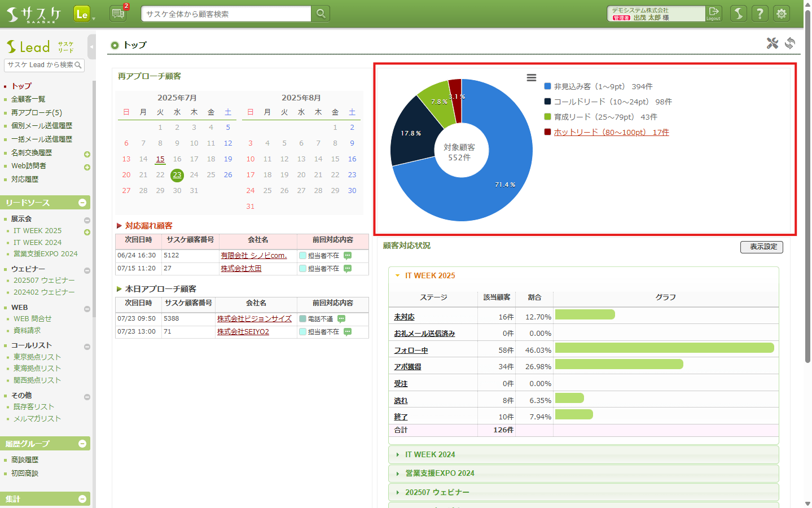Open the settings gear icon
Screen dimensions: 812x508
point(782,14)
